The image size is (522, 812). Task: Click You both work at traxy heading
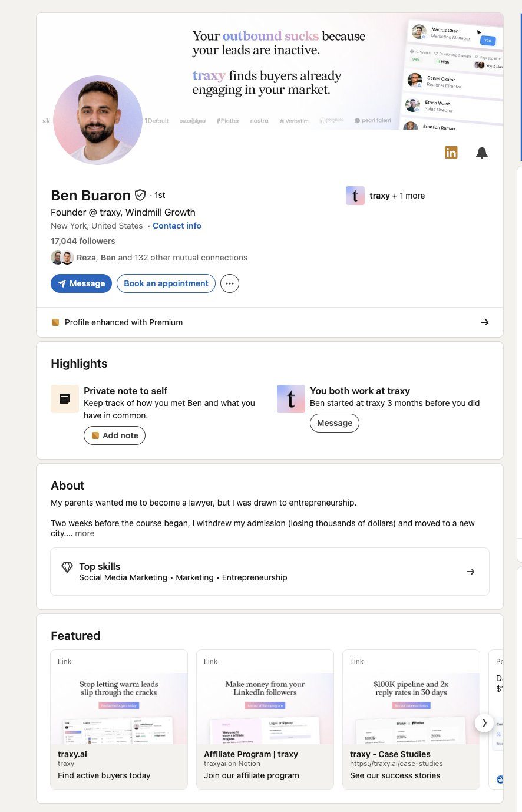tap(360, 391)
